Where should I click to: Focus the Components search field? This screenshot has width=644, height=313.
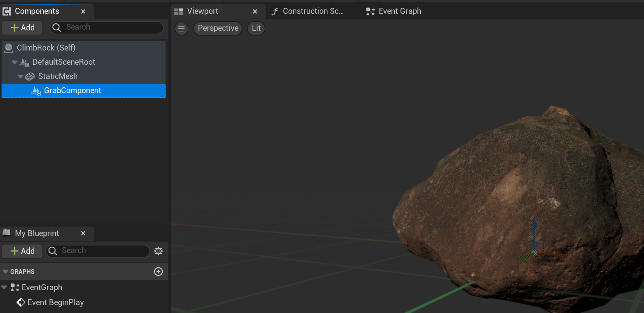[x=112, y=27]
